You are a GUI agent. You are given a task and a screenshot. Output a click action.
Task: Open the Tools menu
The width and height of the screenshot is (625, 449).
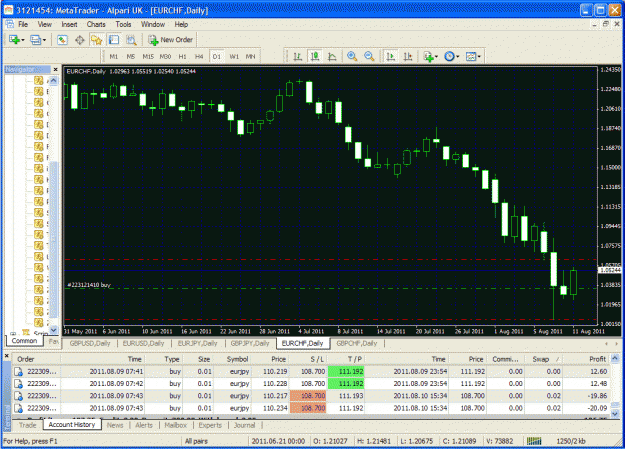point(123,24)
